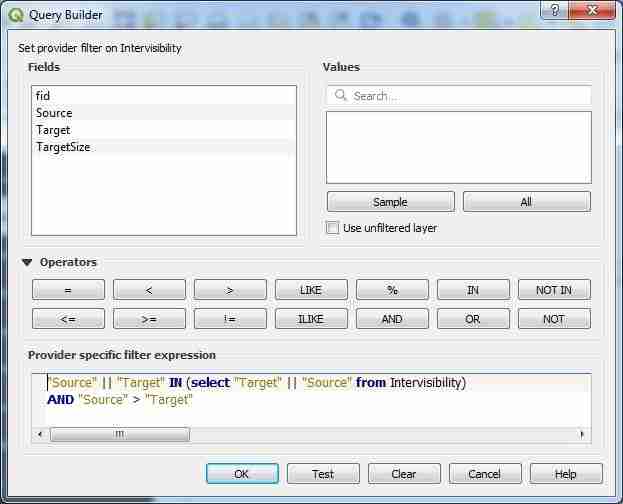Insert the <= operator
This screenshot has width=623, height=504.
[68, 319]
